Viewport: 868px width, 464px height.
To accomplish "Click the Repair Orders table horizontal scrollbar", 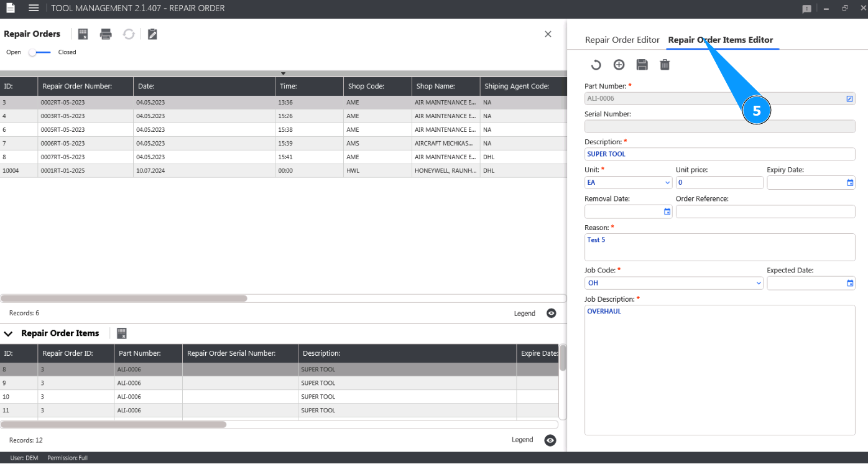I will point(124,299).
